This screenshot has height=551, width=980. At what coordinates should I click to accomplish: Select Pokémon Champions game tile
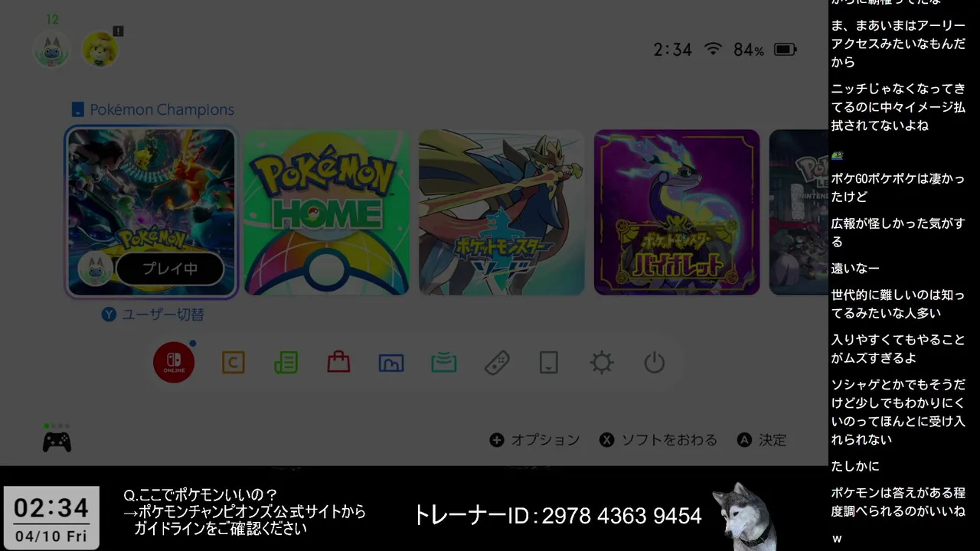pos(152,212)
